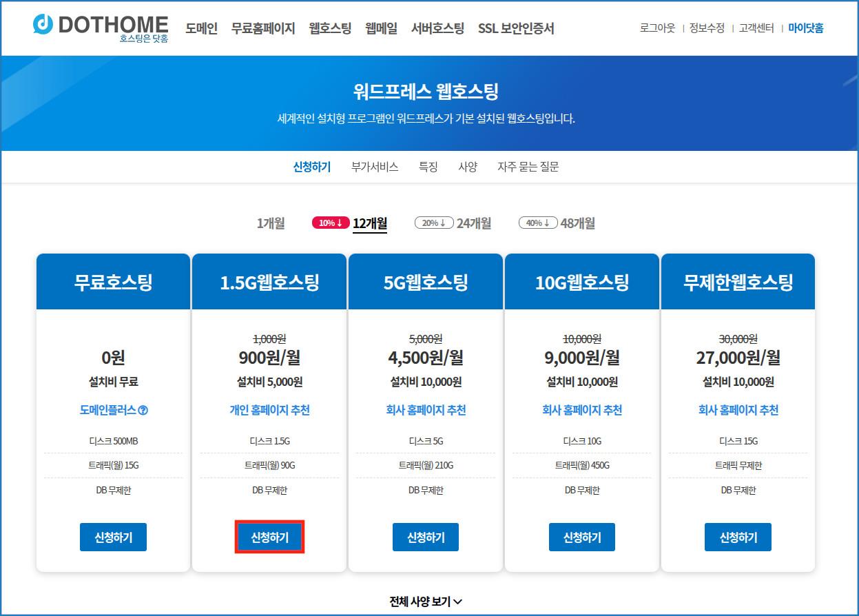The width and height of the screenshot is (859, 616).
Task: Click the 900원/월 price
Action: [269, 358]
